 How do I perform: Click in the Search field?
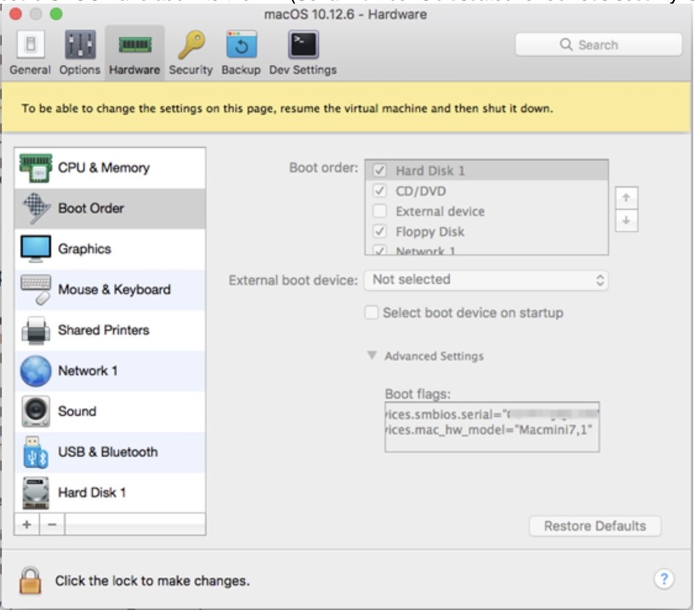click(599, 44)
